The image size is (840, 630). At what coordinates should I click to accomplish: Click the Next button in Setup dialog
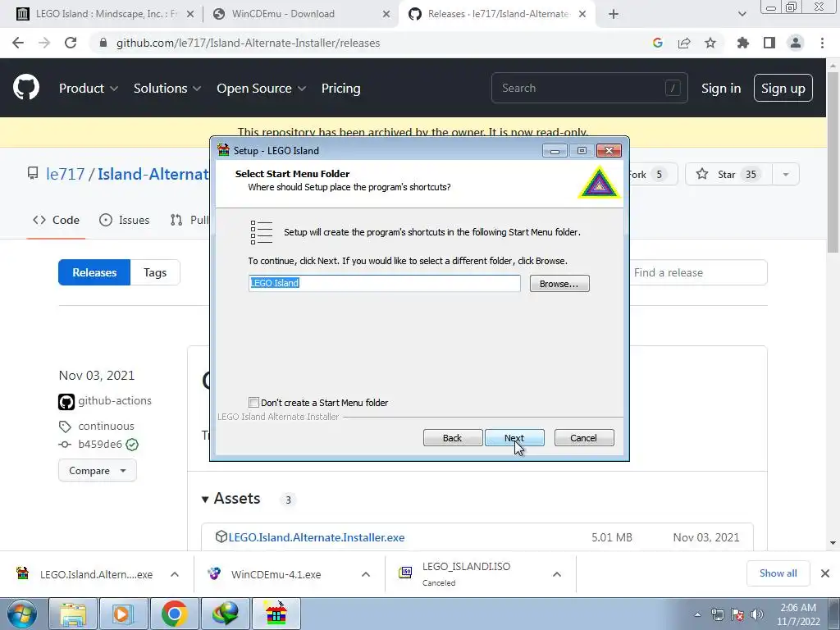514,438
